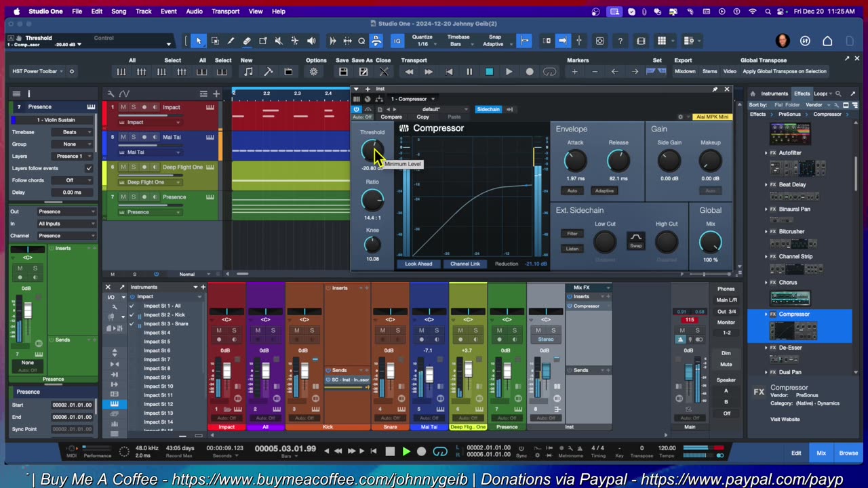This screenshot has width=868, height=488.
Task: Click the Pause button in Transport toolbar
Action: pyautogui.click(x=469, y=72)
